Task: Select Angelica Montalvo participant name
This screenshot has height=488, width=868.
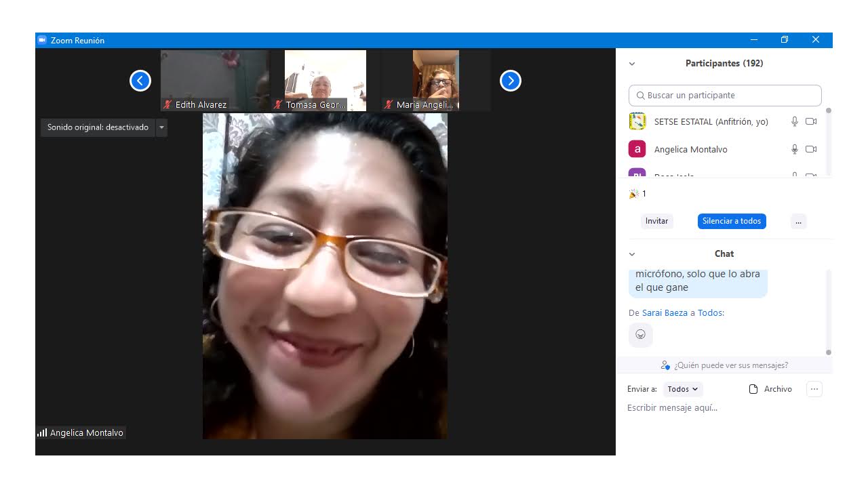Action: [690, 149]
